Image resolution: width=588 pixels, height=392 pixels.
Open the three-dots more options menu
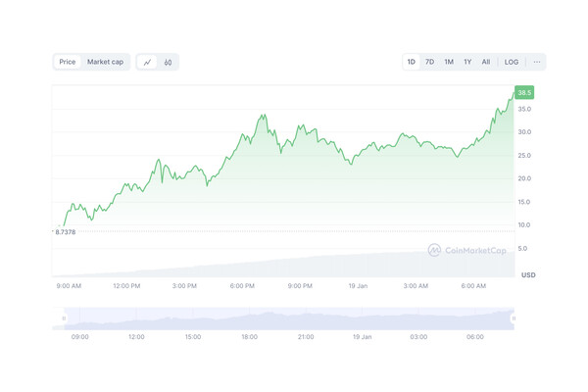point(537,62)
